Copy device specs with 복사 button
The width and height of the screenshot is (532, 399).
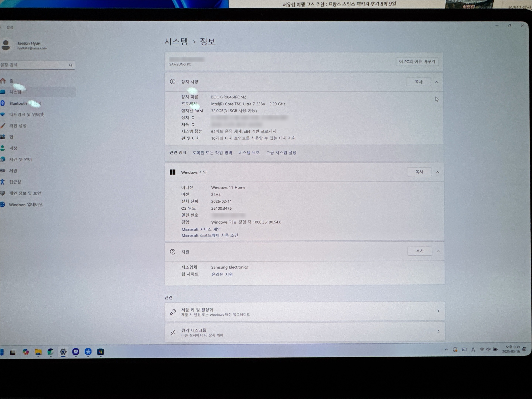point(418,82)
